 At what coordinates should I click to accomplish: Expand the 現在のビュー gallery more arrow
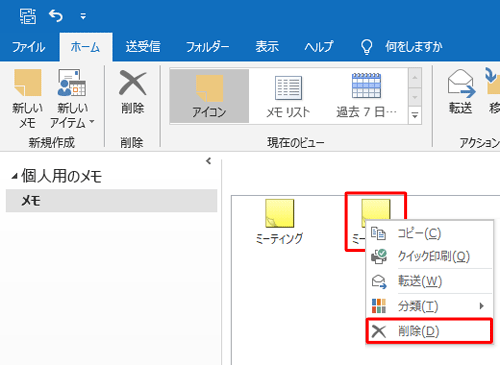[415, 115]
